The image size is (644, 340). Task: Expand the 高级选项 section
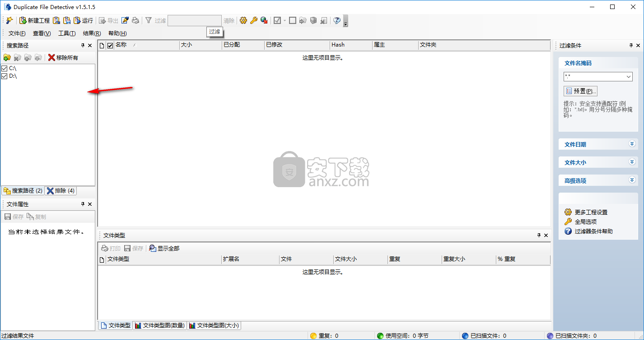pos(598,180)
